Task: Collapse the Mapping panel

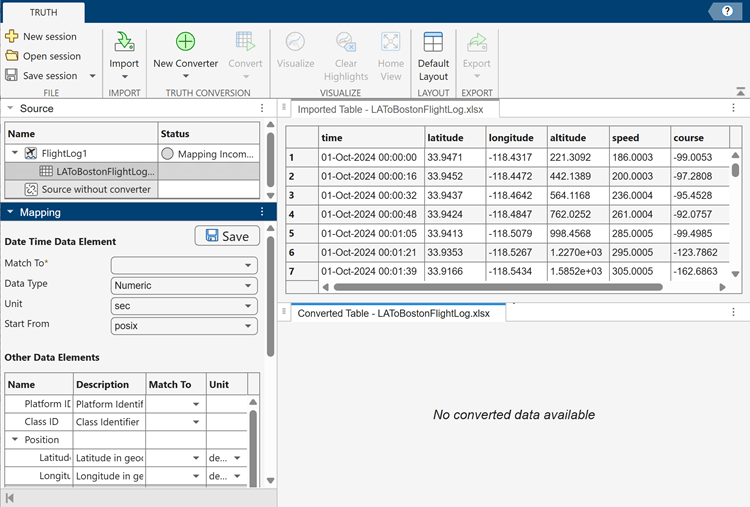Action: pyautogui.click(x=10, y=212)
